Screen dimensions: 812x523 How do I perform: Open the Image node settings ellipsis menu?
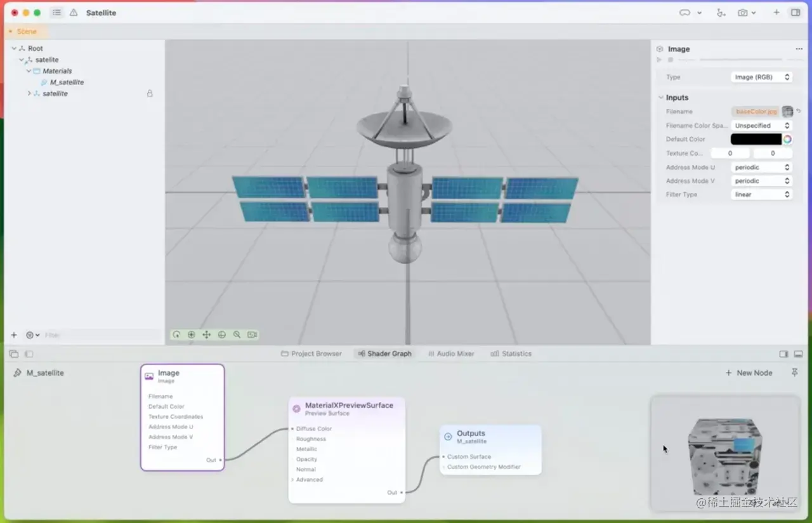point(797,48)
